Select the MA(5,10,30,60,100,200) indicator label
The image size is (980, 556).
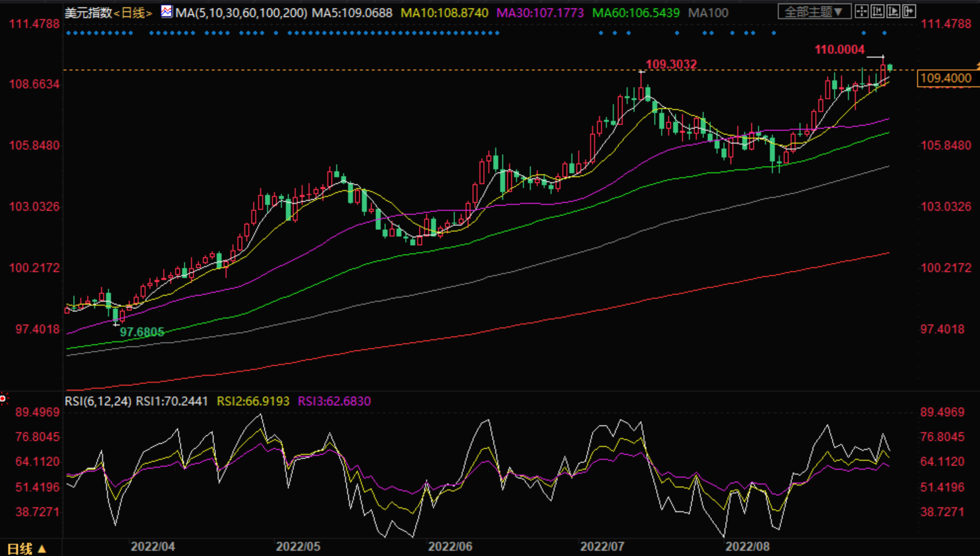(241, 13)
